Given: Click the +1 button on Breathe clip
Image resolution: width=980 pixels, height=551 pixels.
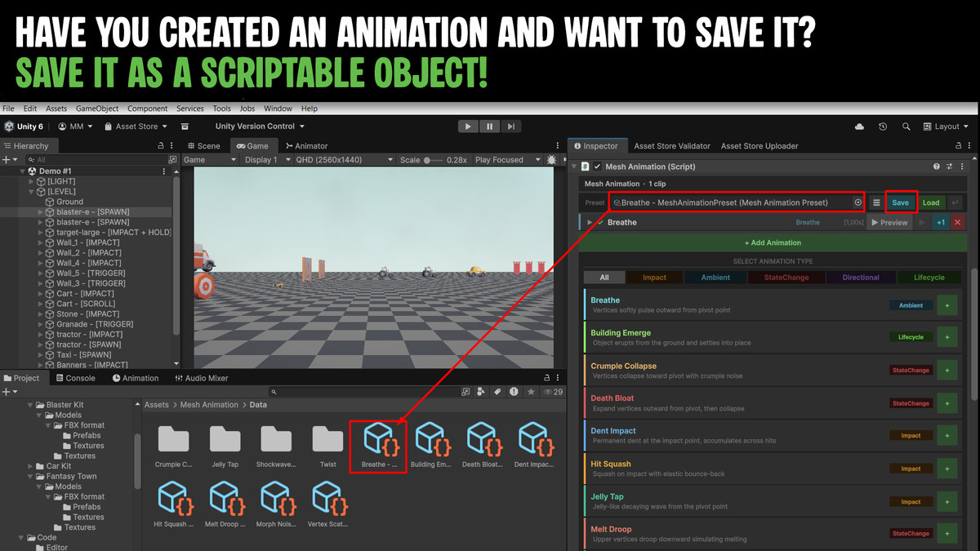Looking at the screenshot, I should (941, 222).
